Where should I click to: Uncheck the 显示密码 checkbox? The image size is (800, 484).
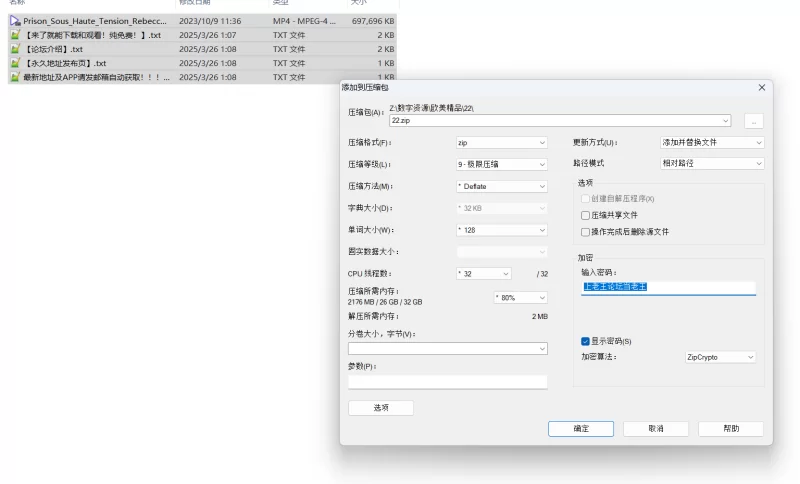pos(585,341)
